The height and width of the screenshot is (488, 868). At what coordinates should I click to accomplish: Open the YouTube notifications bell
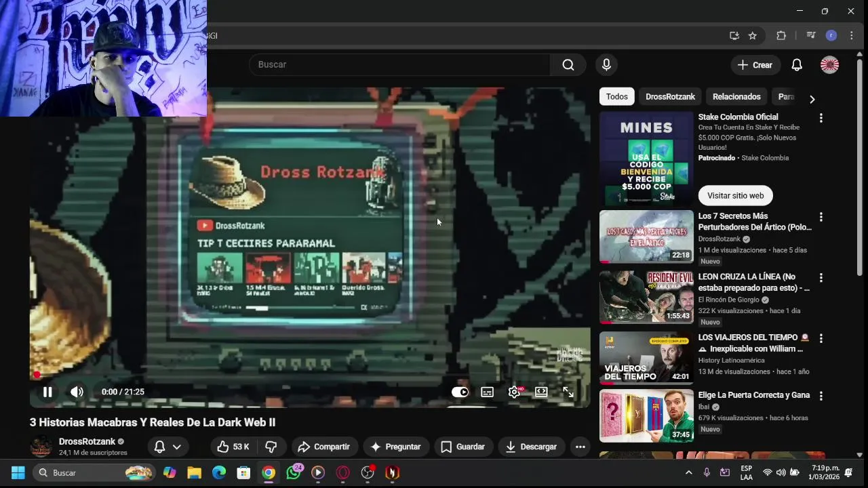click(x=797, y=65)
